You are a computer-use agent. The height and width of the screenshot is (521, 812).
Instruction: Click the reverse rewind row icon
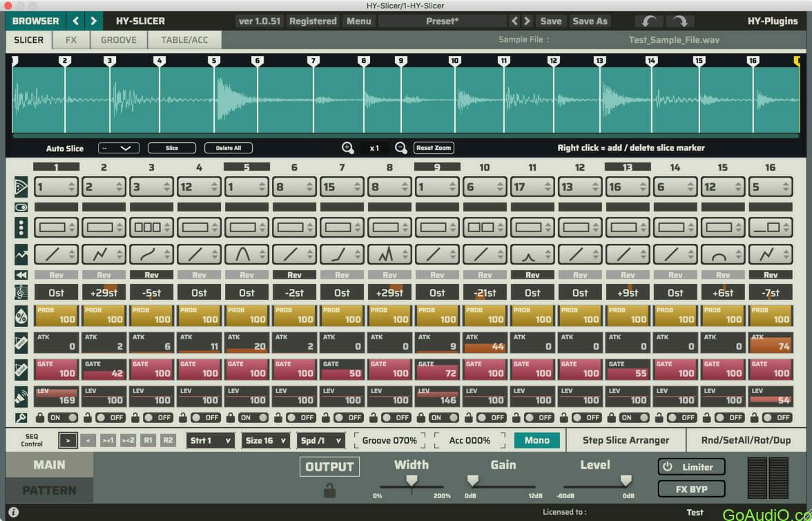[x=21, y=275]
